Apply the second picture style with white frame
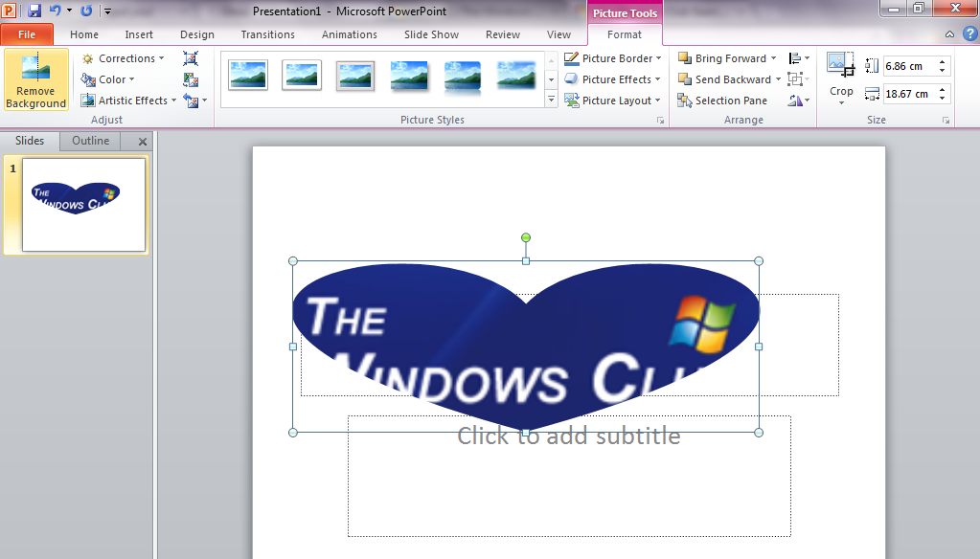The width and height of the screenshot is (980, 559). (x=302, y=76)
